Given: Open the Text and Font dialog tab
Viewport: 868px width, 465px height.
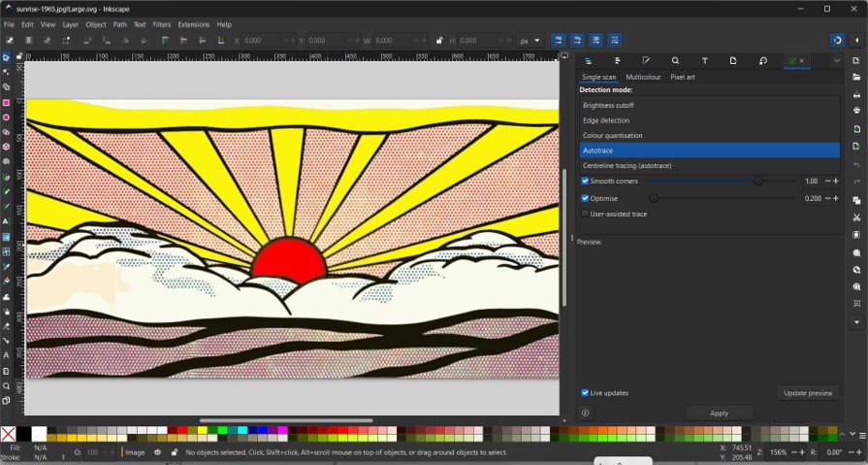Looking at the screenshot, I should [x=705, y=60].
